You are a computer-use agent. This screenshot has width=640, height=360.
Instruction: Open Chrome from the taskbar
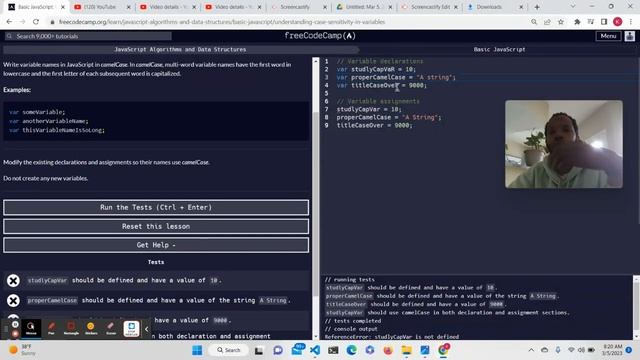click(x=443, y=350)
